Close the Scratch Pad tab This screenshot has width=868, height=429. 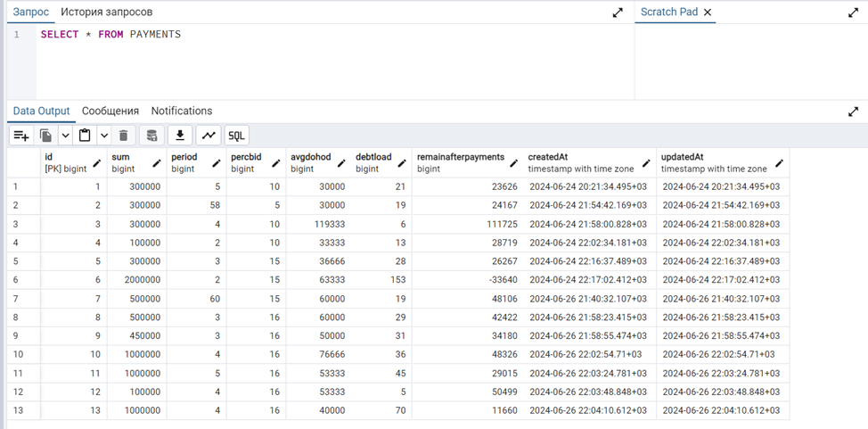tap(708, 12)
